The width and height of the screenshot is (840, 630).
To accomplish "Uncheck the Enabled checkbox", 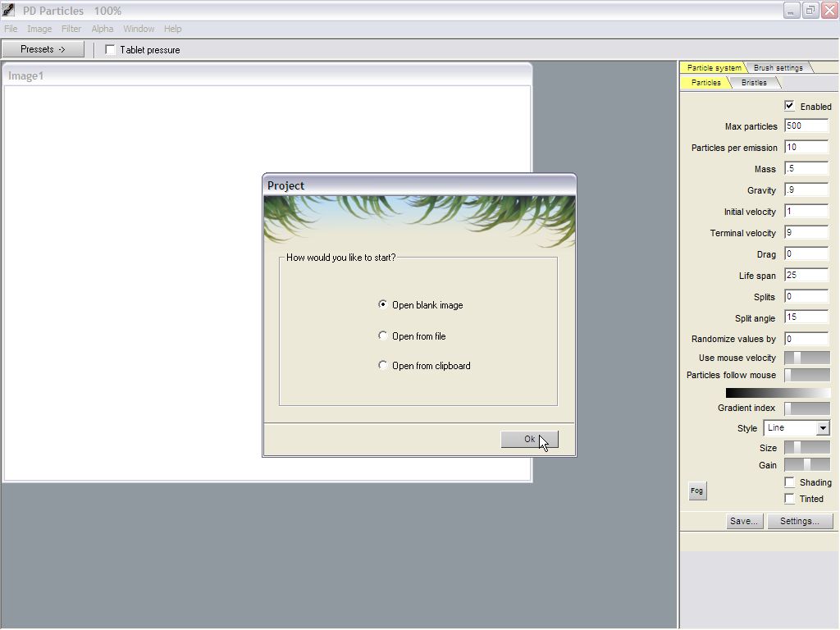I will pyautogui.click(x=789, y=106).
